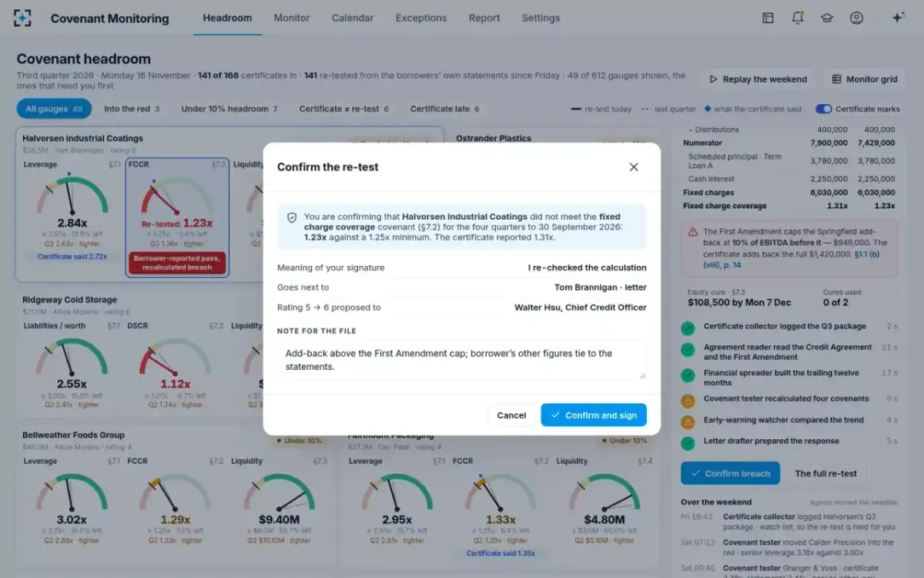Go to the Report tab
The height and width of the screenshot is (578, 924).
pyautogui.click(x=484, y=18)
